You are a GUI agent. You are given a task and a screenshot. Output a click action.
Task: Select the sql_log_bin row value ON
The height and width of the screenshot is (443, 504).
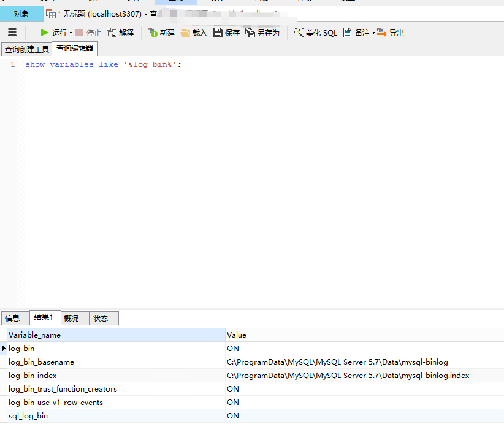(x=232, y=415)
